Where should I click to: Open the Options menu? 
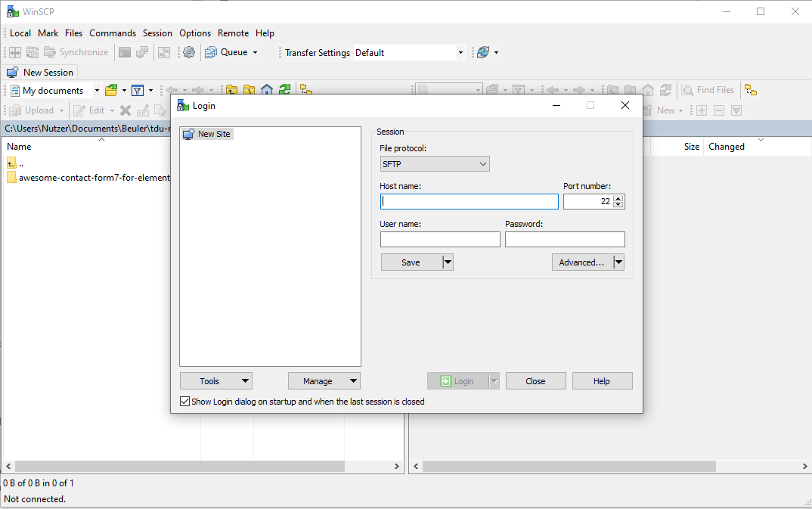tap(195, 33)
